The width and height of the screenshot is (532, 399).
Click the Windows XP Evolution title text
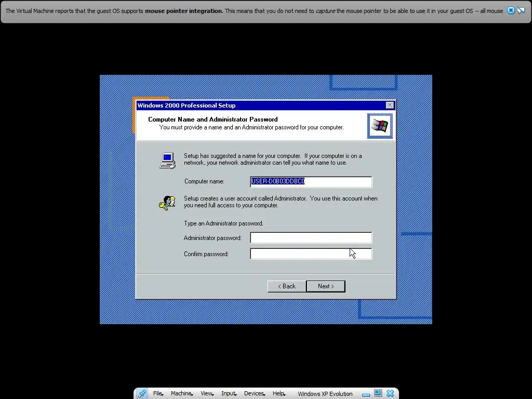325,394
